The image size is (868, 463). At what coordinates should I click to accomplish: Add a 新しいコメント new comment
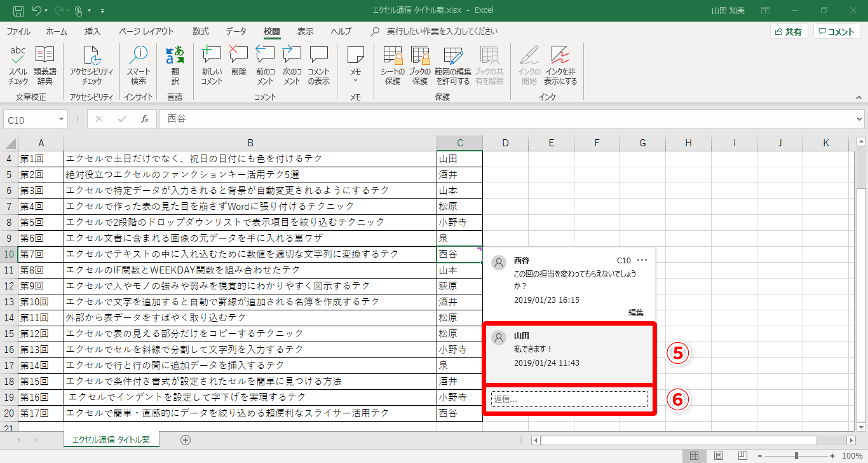tap(212, 66)
